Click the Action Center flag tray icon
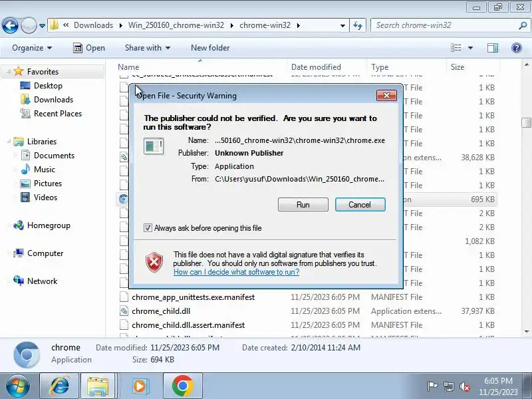532x399 pixels. point(432,386)
